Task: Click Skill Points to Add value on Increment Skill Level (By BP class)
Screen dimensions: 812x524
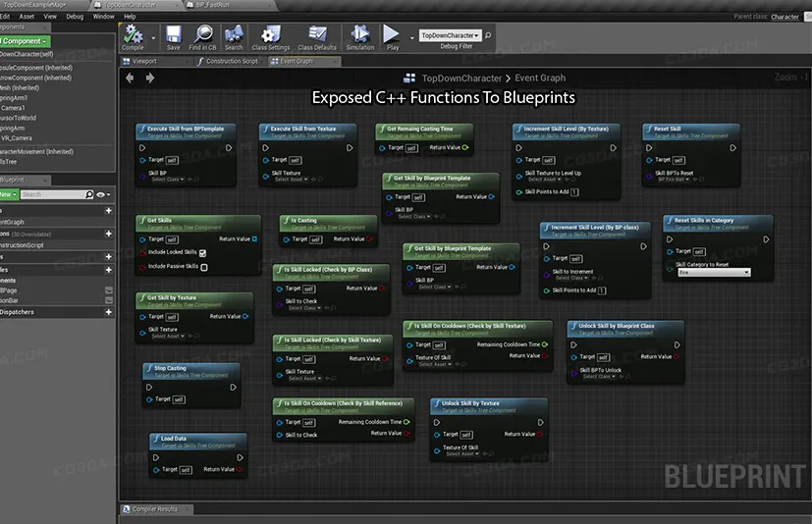Action: [x=602, y=290]
